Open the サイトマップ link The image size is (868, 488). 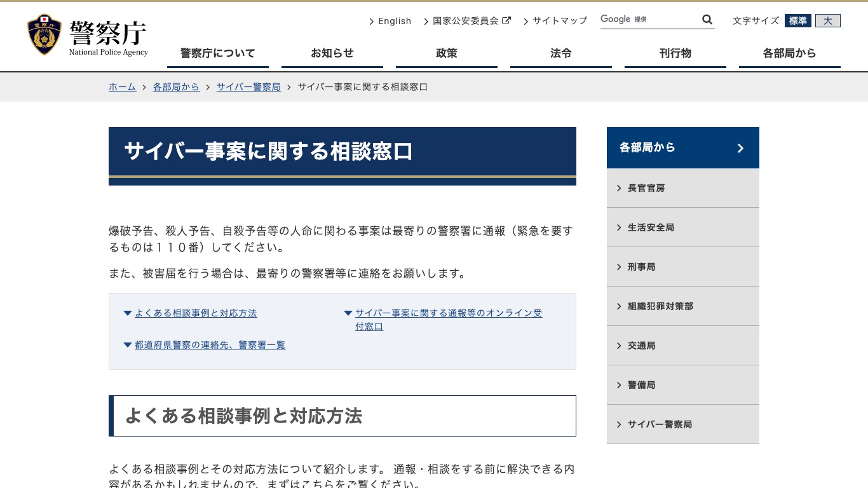[x=560, y=21]
